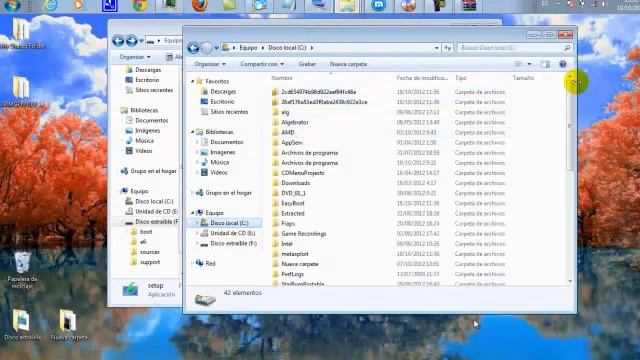The height and width of the screenshot is (360, 640).
Task: Open the Compartir con dropdown
Action: pyautogui.click(x=262, y=64)
